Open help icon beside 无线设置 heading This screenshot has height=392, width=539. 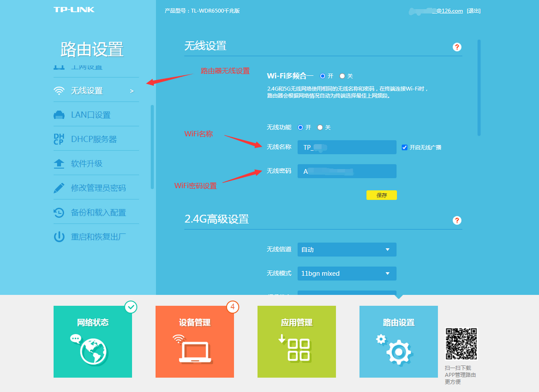click(457, 47)
